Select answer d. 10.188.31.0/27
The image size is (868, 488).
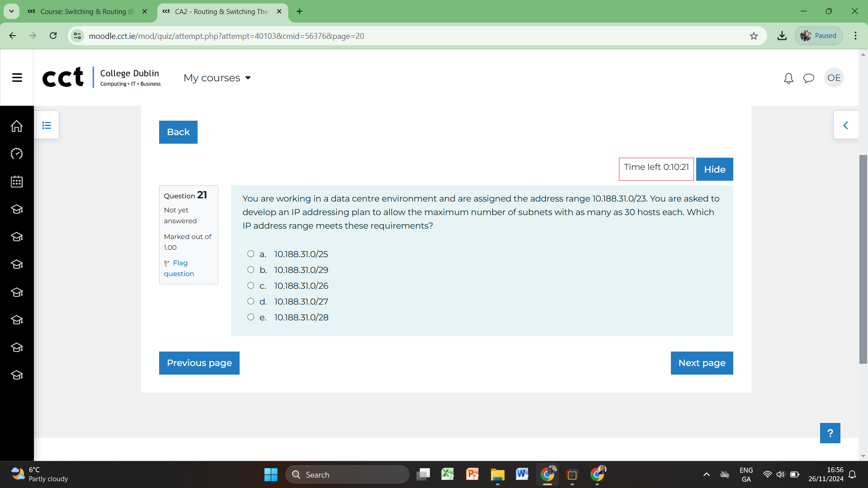click(x=251, y=301)
